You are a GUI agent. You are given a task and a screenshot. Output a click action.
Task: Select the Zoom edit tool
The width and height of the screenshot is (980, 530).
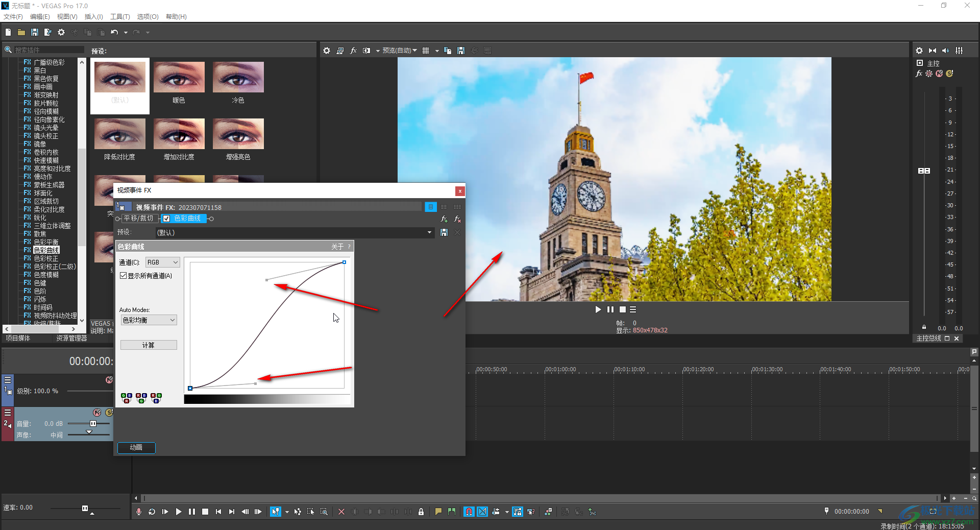[x=324, y=512]
